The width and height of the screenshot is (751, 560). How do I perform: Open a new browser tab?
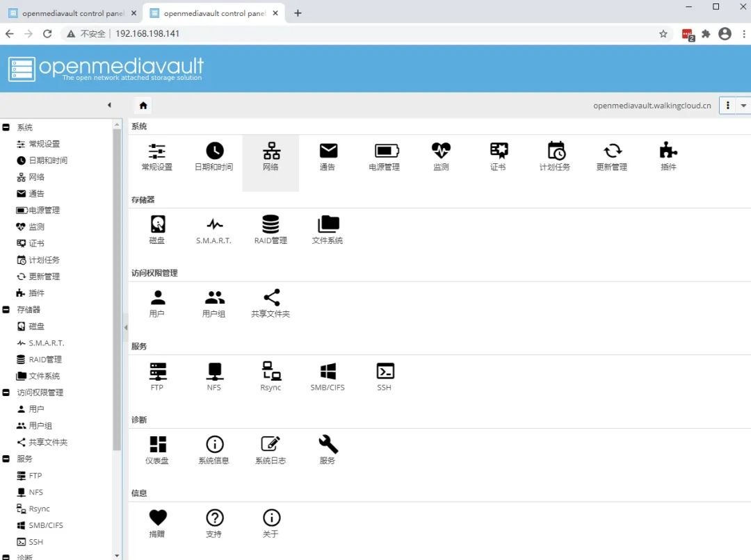click(298, 13)
